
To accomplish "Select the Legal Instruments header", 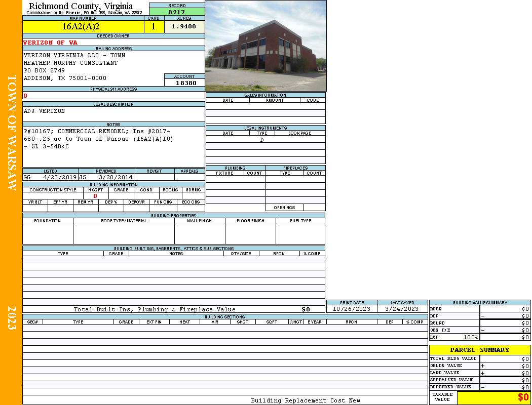I will point(265,128).
